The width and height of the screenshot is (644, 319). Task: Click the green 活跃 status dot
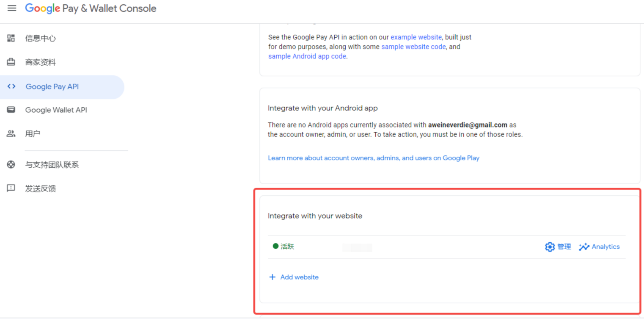click(x=275, y=246)
